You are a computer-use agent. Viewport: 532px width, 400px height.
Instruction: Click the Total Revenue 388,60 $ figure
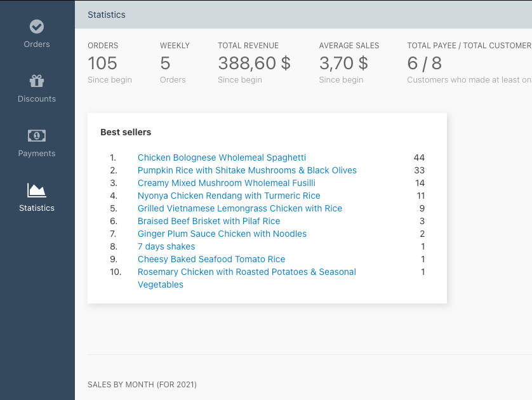(254, 63)
